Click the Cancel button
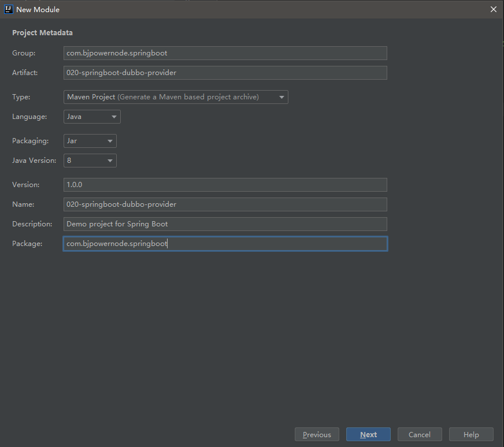The width and height of the screenshot is (504, 447). click(420, 434)
